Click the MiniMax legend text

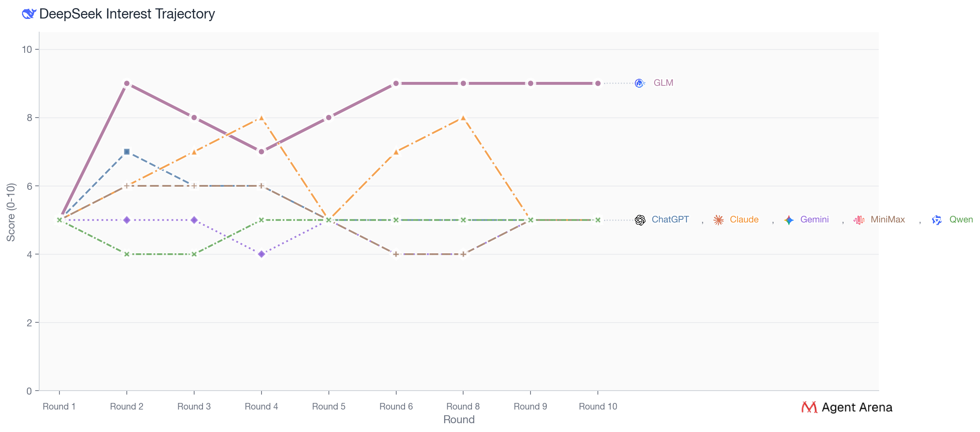click(888, 219)
